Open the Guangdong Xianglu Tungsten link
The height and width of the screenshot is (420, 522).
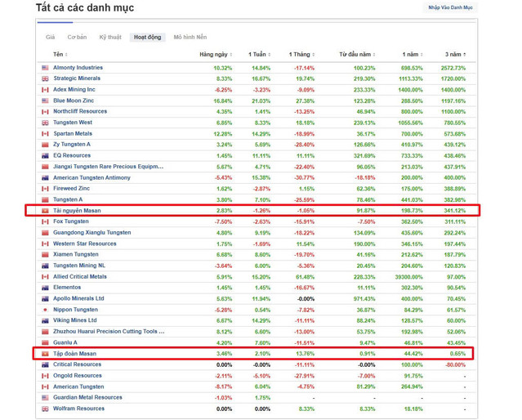91,233
